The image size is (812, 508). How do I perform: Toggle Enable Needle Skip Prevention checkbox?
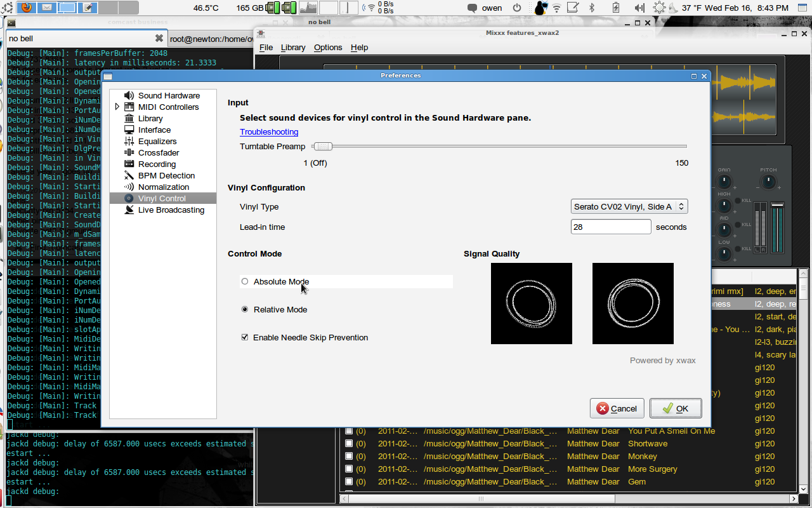[x=245, y=337]
